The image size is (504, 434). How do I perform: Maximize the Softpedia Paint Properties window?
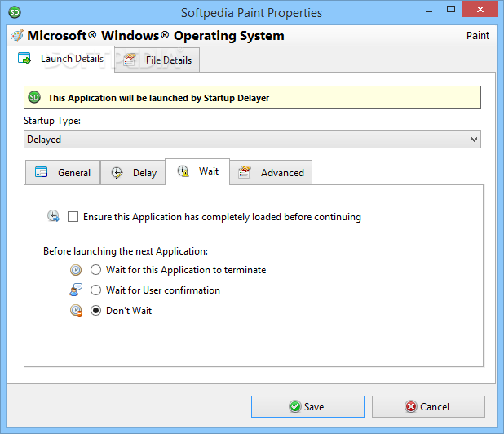pos(451,9)
